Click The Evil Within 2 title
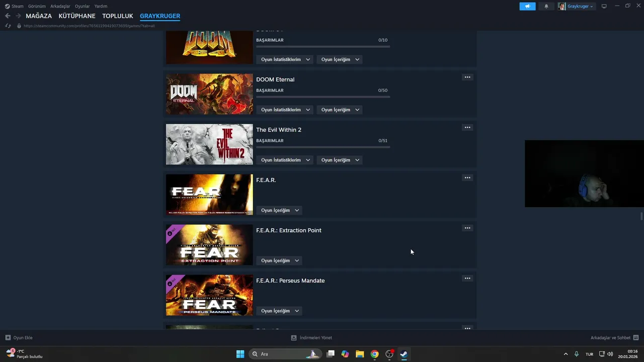 click(279, 130)
